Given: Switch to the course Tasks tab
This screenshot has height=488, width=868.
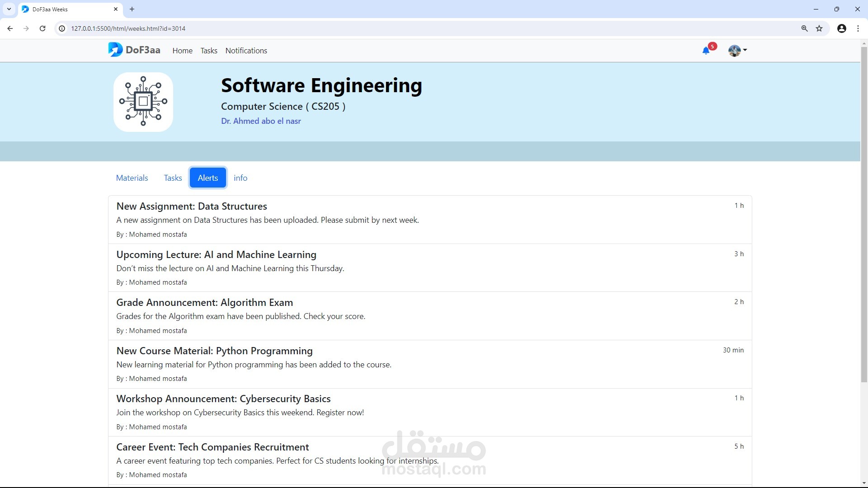Looking at the screenshot, I should point(173,178).
